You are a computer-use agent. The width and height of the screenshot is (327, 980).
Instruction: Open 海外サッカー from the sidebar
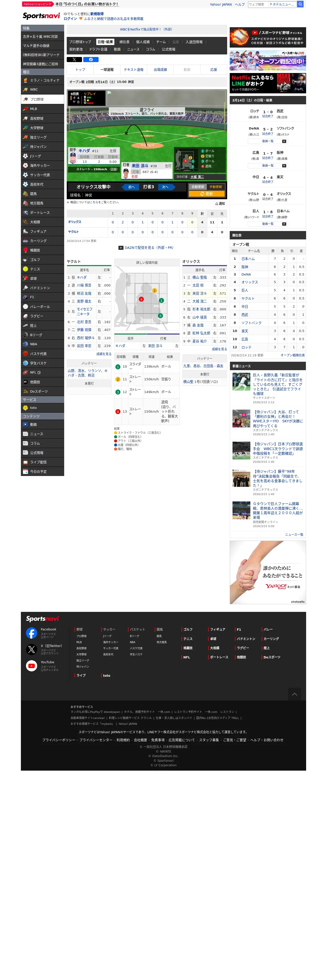[42, 165]
